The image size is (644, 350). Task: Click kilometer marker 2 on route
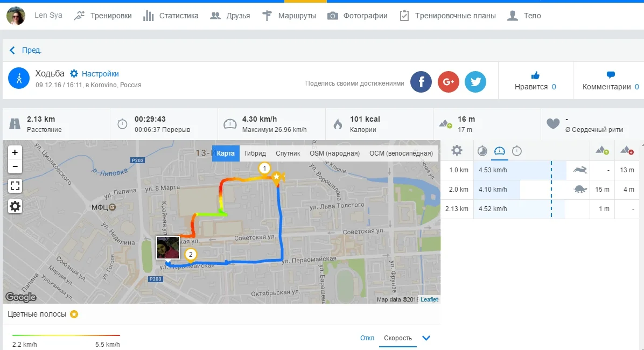coord(190,254)
